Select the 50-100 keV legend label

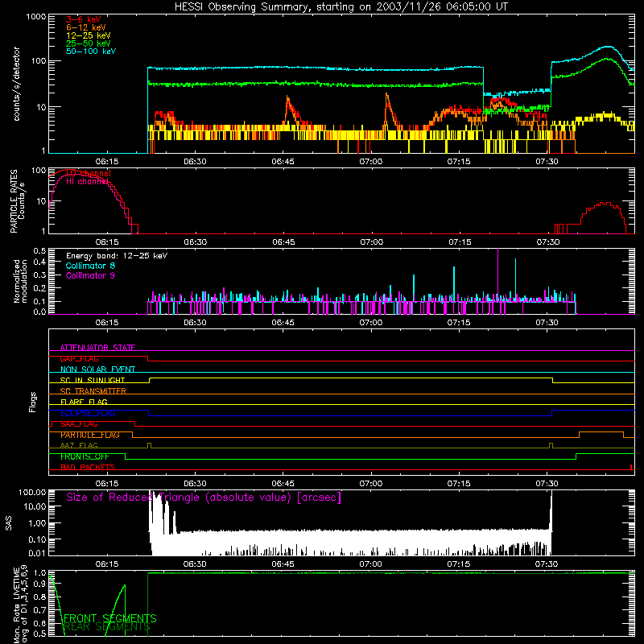pos(91,52)
